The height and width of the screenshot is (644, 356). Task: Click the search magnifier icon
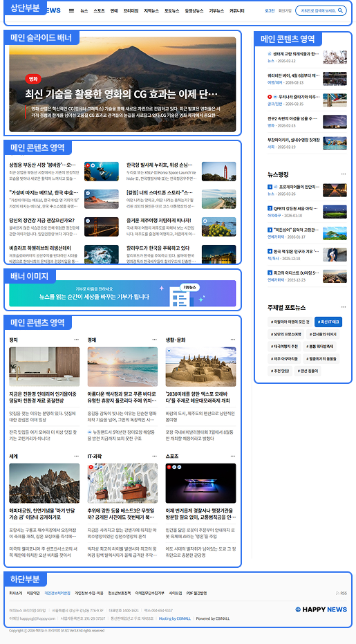pos(340,10)
